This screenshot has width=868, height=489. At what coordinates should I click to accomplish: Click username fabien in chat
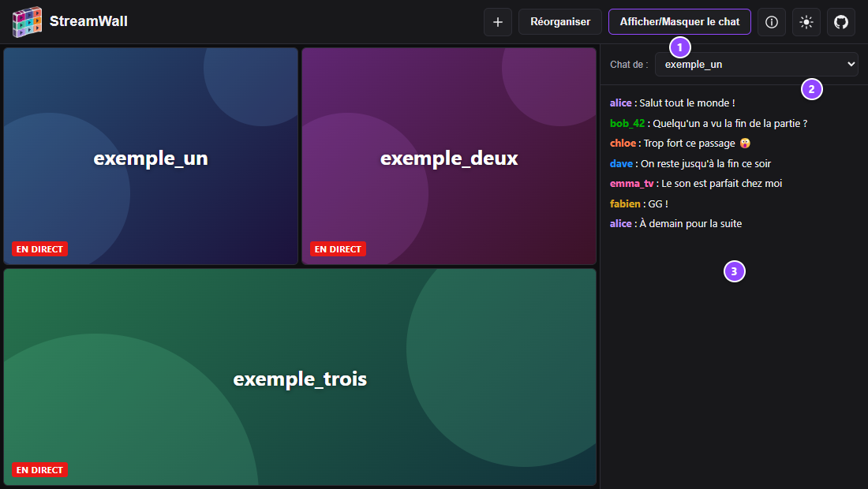(x=625, y=204)
